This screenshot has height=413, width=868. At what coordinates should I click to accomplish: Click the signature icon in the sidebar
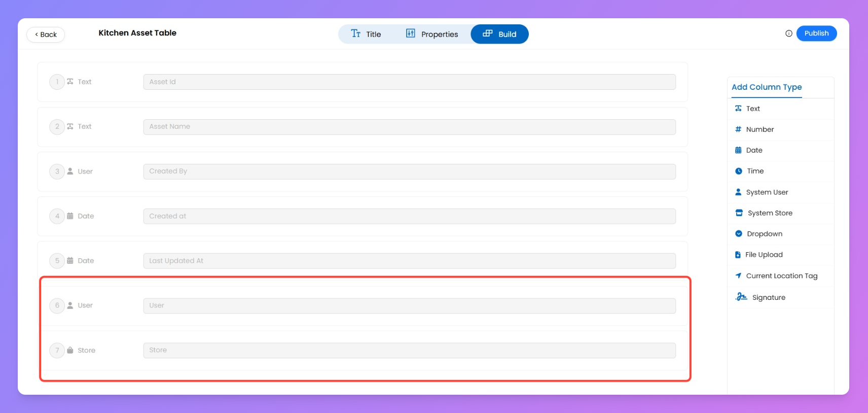[x=741, y=297]
